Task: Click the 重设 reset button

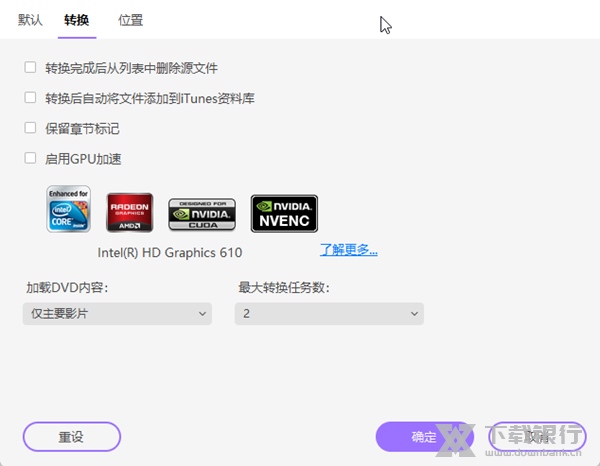Action: [x=72, y=437]
